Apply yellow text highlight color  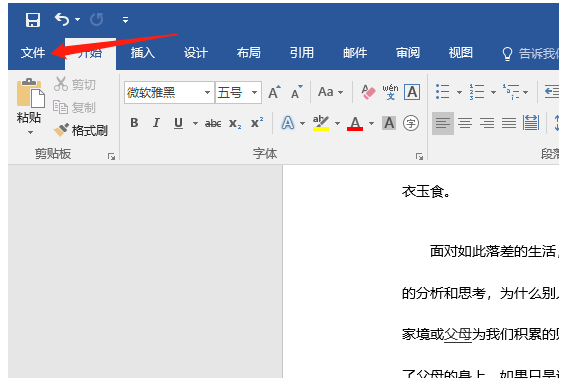321,123
